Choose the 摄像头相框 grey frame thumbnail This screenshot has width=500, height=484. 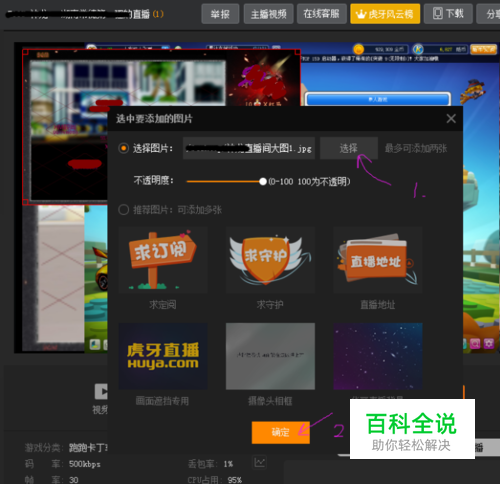(270, 356)
